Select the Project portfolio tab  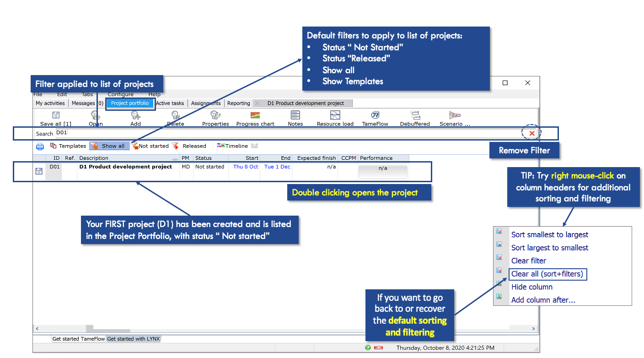tap(130, 103)
